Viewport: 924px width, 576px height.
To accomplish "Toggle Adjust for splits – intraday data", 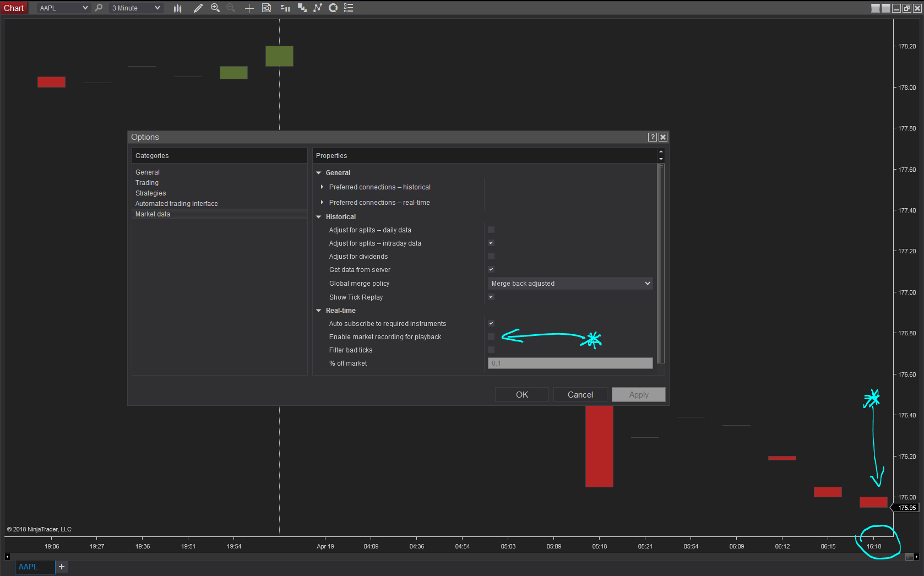I will (491, 243).
